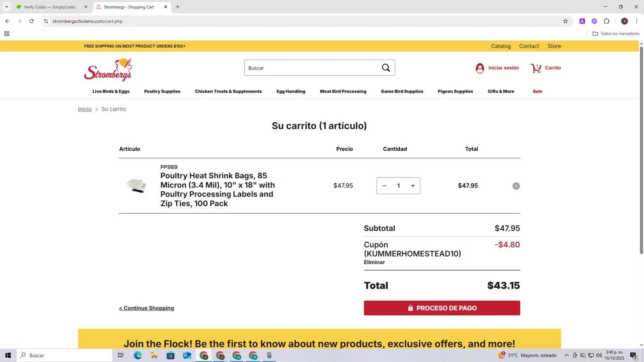Open the apps grid icon in bookmarks bar
Screen dimensions: 644x362
(6, 33)
